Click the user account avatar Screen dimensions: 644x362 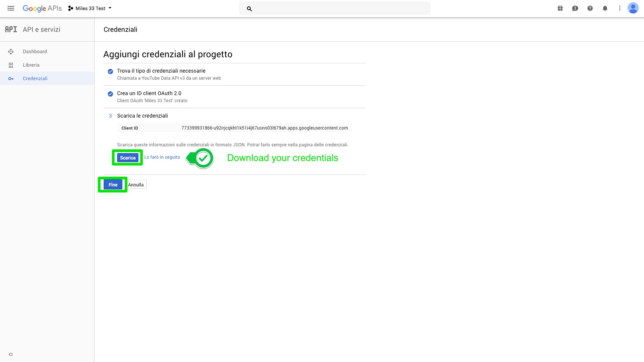(633, 8)
